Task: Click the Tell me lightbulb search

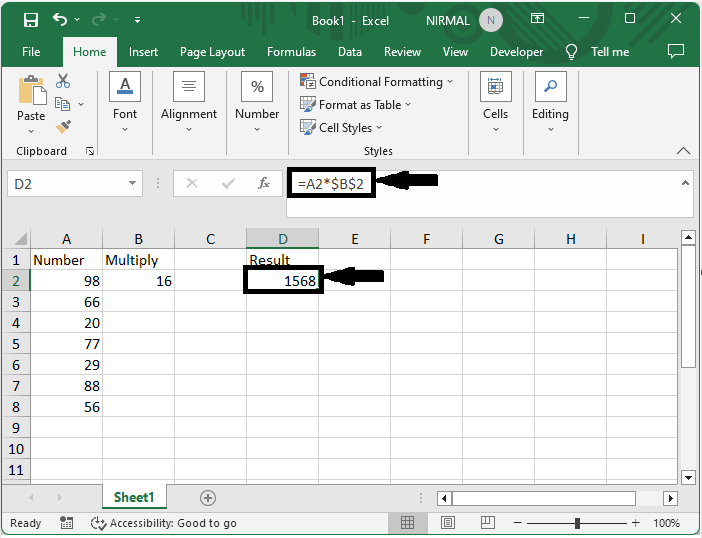Action: (597, 52)
